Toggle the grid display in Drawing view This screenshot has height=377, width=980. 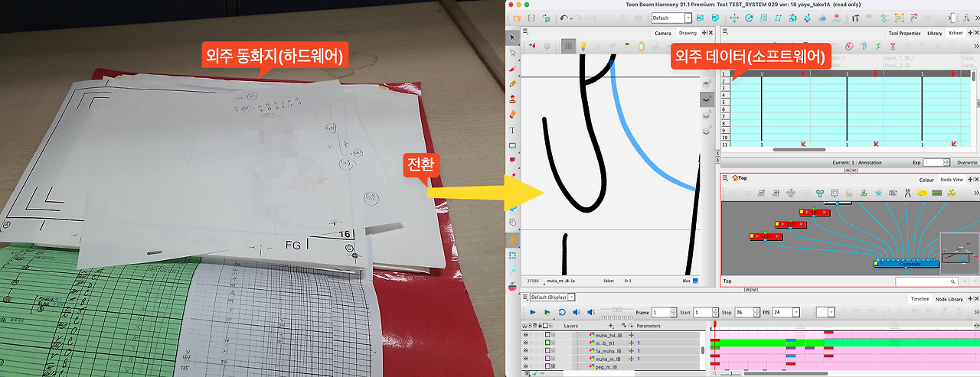point(568,45)
